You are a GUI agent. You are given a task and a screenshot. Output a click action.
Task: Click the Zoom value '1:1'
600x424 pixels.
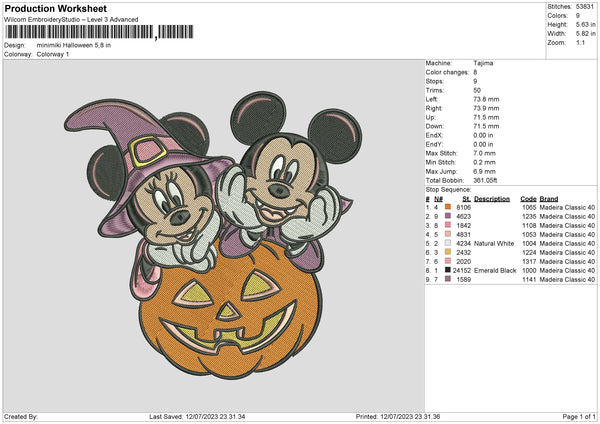point(580,42)
